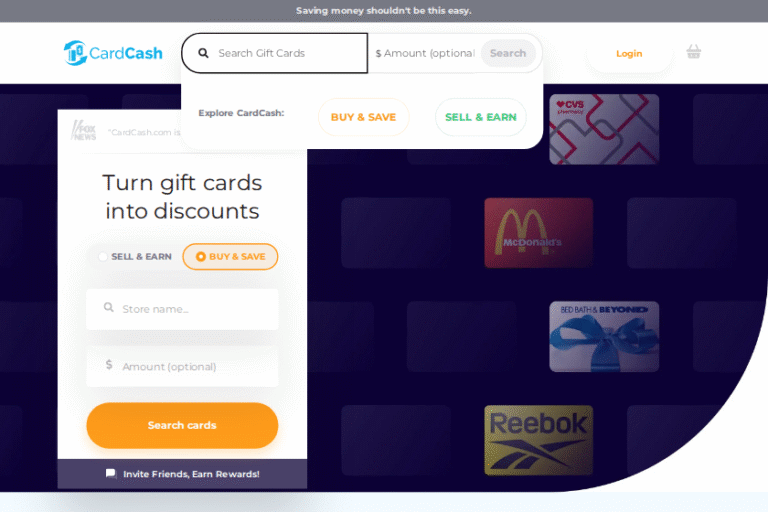Open the shopping basket icon
The height and width of the screenshot is (512, 768).
pos(693,52)
